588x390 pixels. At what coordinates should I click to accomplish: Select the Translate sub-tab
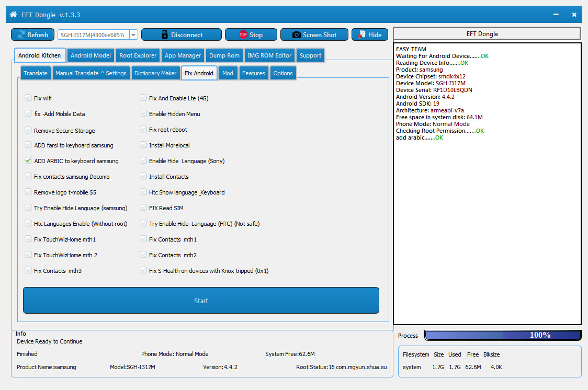36,73
